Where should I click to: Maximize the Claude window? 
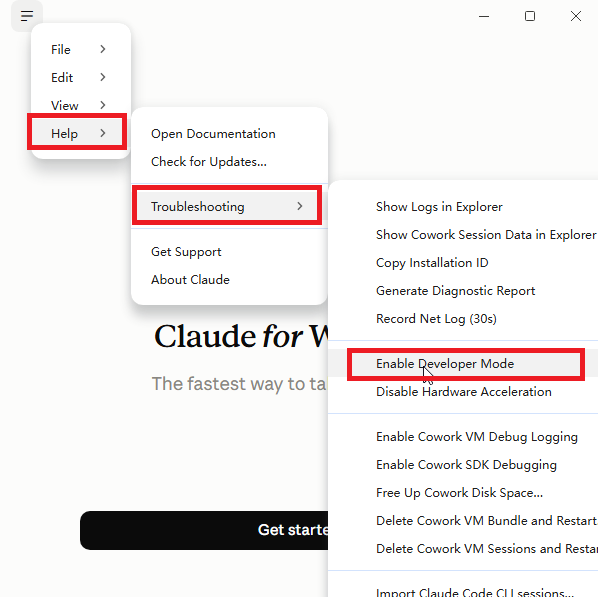tap(530, 16)
